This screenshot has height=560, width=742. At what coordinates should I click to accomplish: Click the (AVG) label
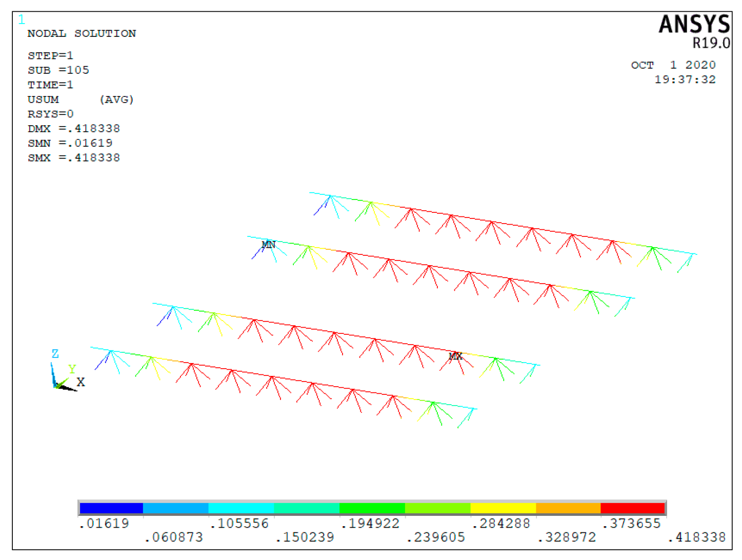[x=117, y=99]
